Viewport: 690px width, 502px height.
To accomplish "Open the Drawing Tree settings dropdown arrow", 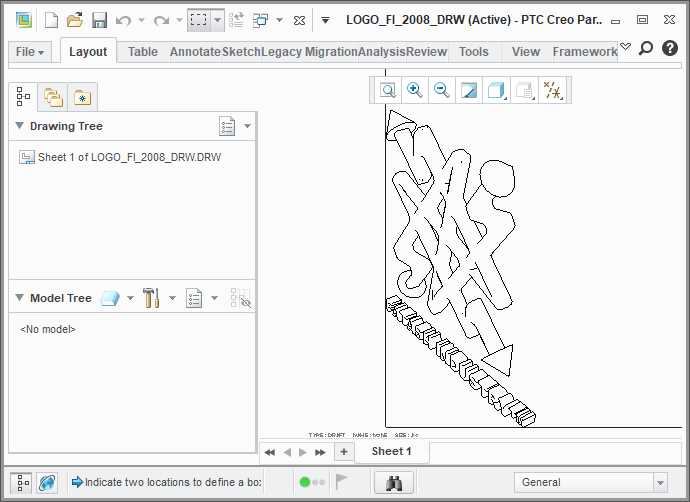I will click(x=247, y=126).
